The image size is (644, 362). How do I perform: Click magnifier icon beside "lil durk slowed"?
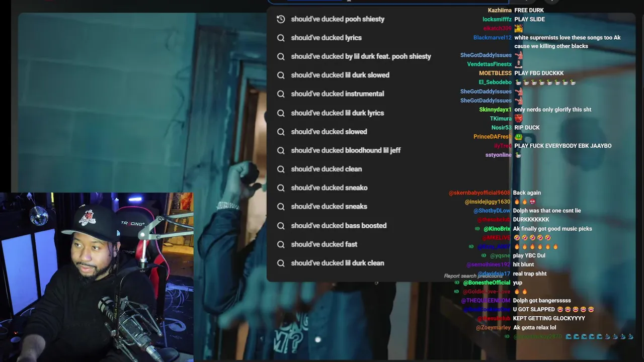click(x=281, y=75)
